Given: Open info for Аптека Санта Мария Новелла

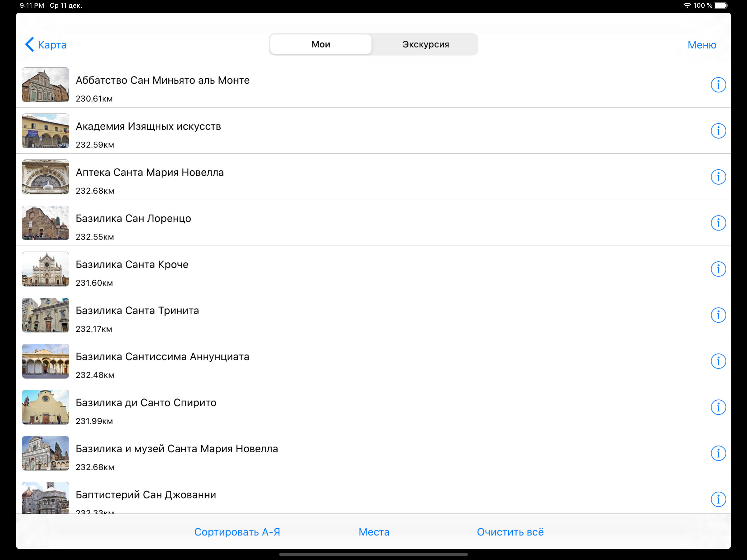Looking at the screenshot, I should click(718, 177).
